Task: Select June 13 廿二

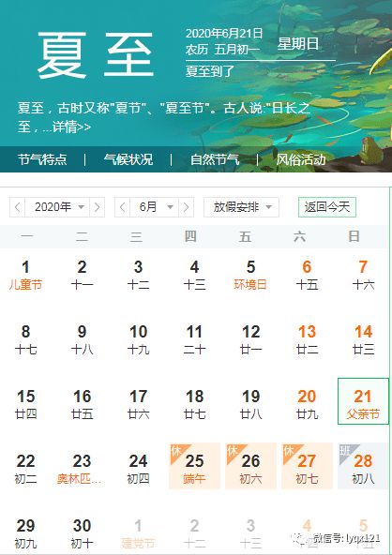Action: pos(307,339)
